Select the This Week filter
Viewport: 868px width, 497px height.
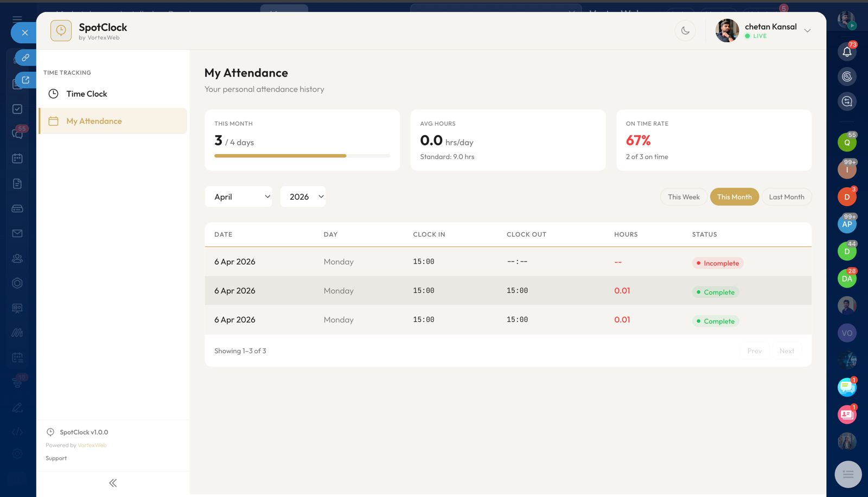point(684,197)
